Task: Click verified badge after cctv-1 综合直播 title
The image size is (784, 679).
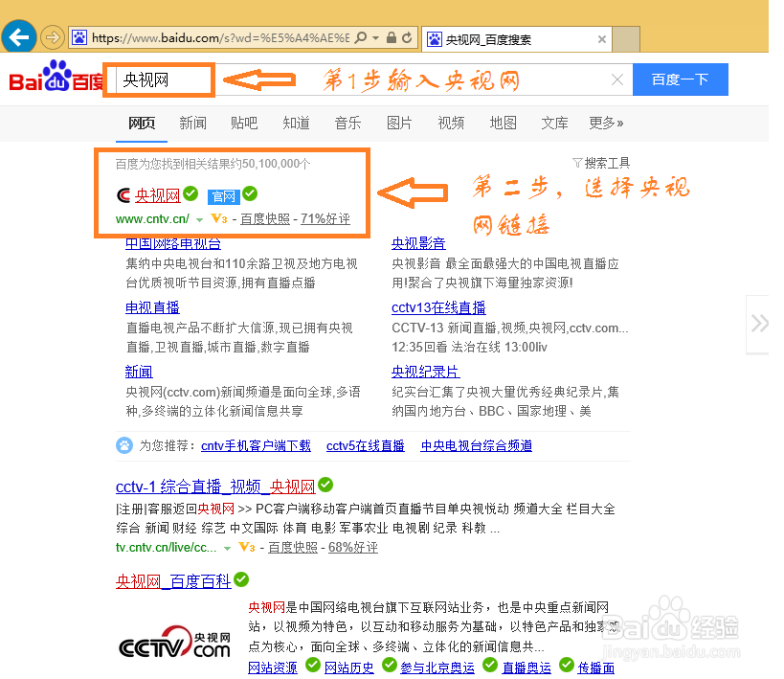Action: coord(325,485)
